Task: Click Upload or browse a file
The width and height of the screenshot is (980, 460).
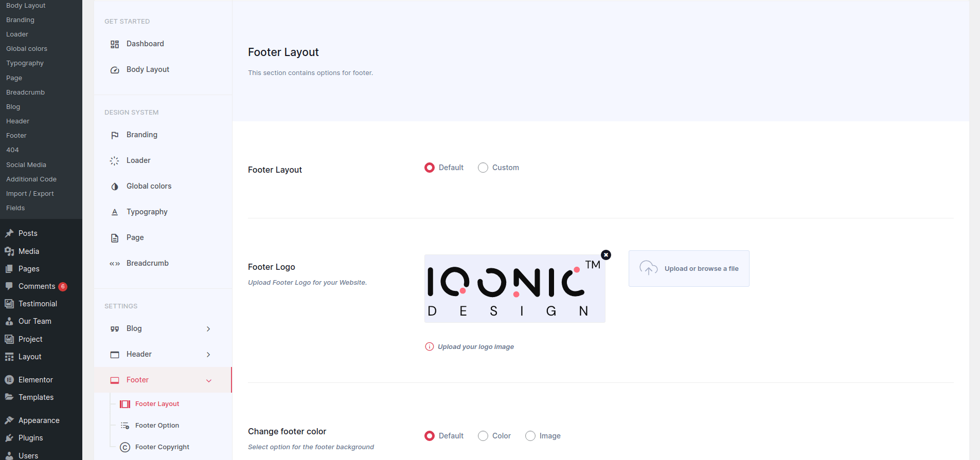Action: pos(689,268)
